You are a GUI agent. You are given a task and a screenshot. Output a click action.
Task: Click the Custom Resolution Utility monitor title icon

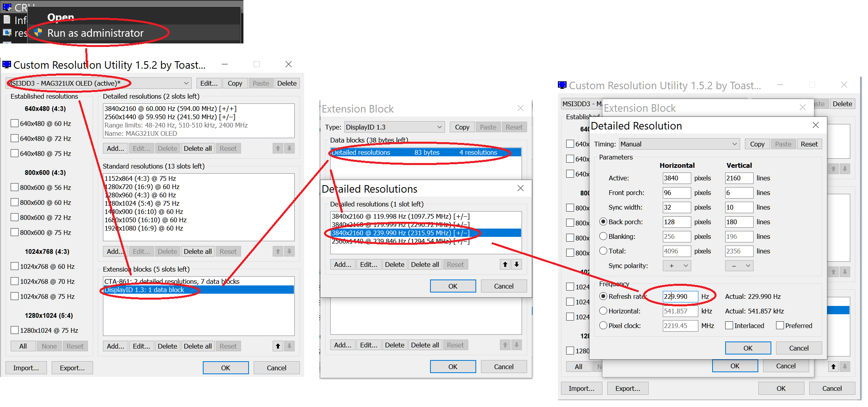pyautogui.click(x=7, y=65)
